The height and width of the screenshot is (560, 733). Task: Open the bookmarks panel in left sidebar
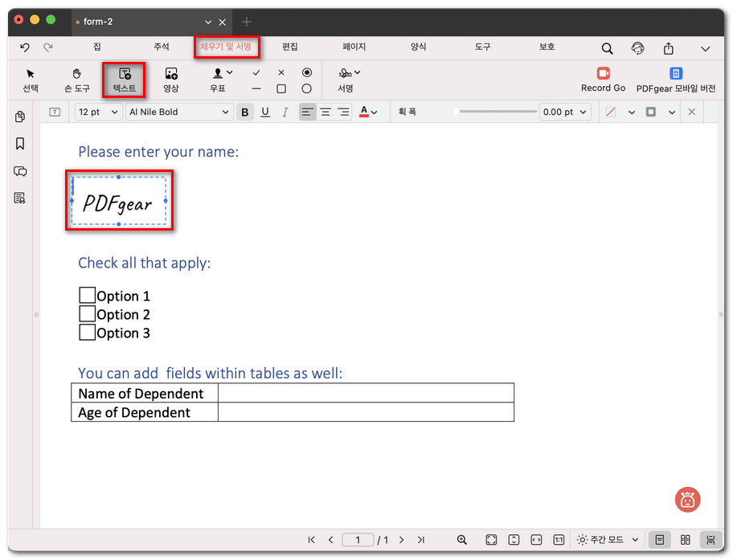pyautogui.click(x=20, y=144)
